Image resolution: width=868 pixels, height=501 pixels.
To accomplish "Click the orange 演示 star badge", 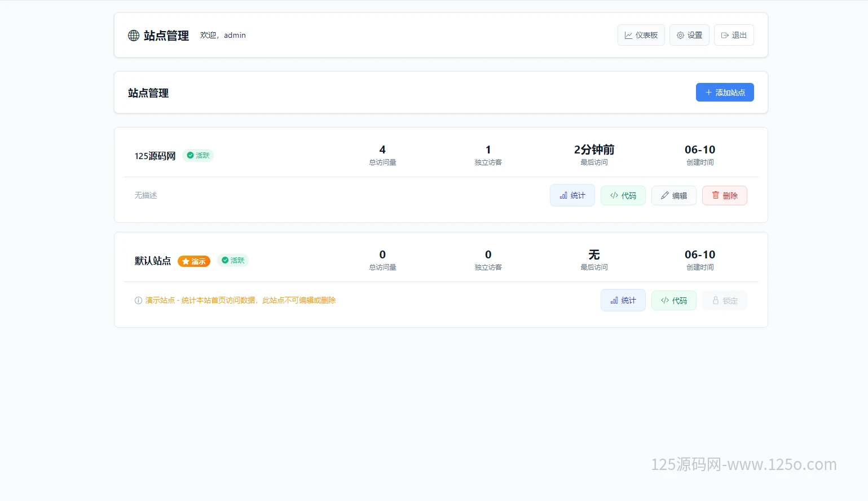I will pos(194,261).
